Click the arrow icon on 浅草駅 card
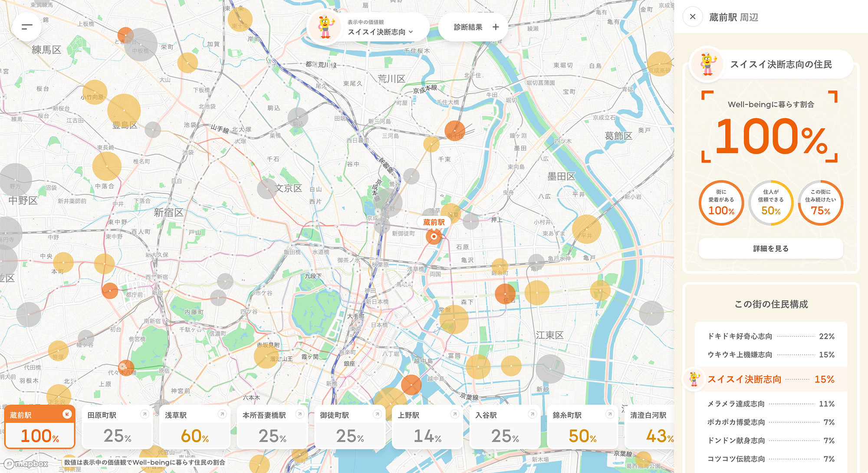Image resolution: width=868 pixels, height=473 pixels. [222, 414]
